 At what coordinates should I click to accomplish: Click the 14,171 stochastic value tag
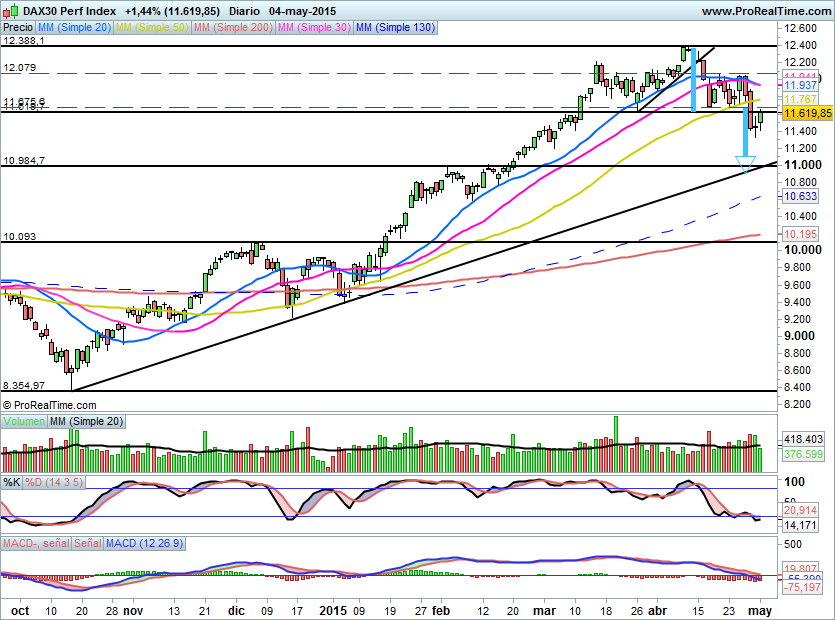800,525
